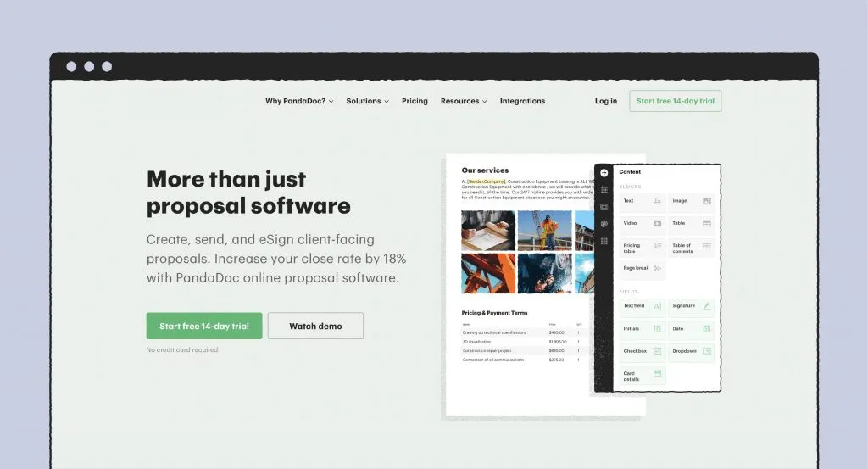Click the Our services heading
Screen dimensions: 868x469
[485, 170]
